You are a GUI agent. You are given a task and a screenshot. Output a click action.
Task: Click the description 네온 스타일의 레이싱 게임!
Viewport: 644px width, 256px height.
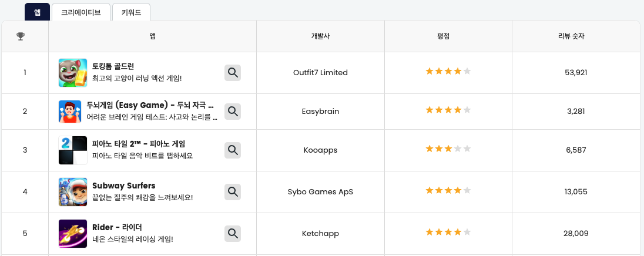[132, 239]
